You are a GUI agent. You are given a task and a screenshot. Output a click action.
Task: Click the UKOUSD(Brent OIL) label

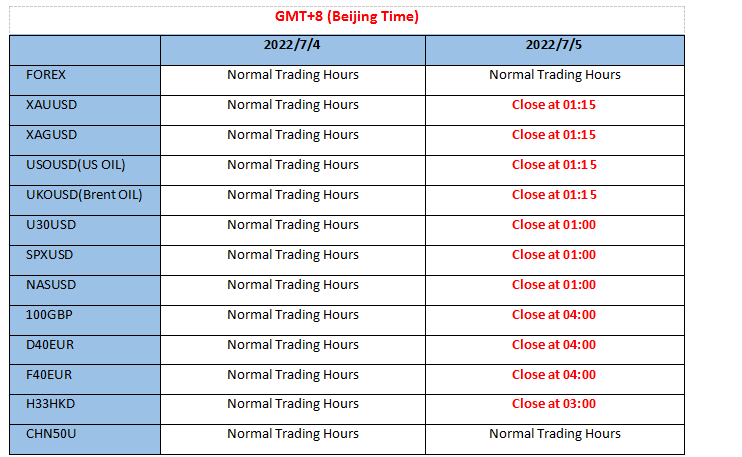pyautogui.click(x=84, y=195)
